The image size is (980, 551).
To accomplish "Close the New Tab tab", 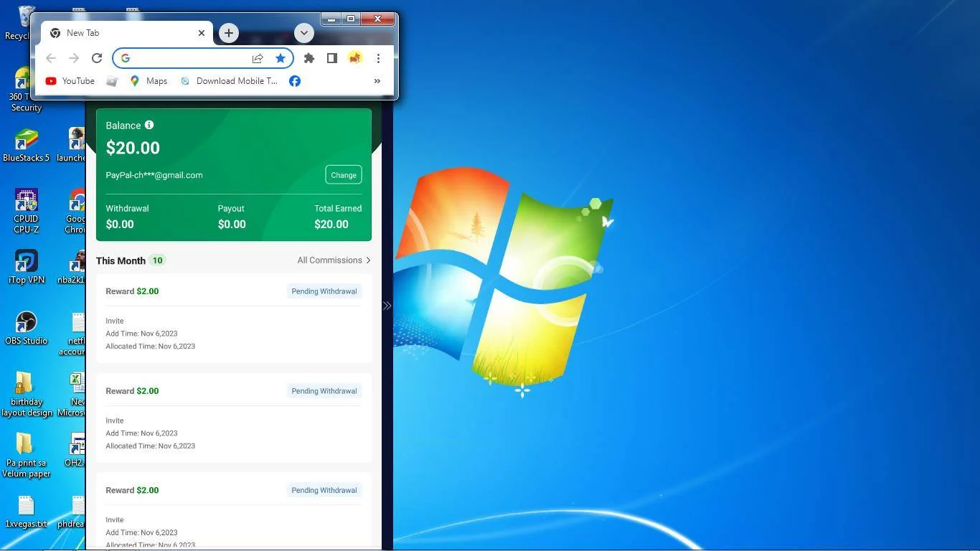I will click(x=202, y=33).
